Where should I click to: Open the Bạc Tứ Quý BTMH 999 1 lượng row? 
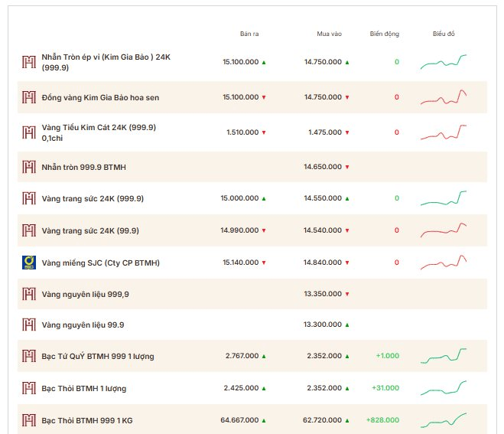tap(252, 356)
